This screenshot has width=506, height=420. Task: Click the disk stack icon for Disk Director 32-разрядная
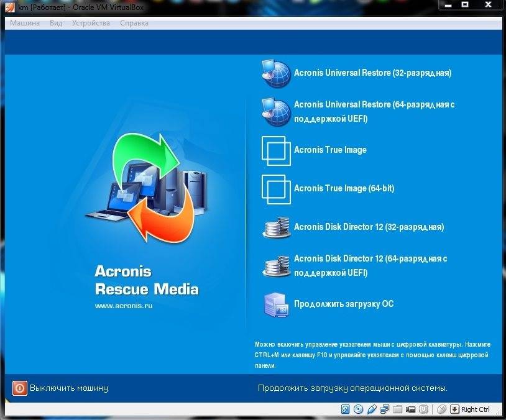click(x=276, y=227)
